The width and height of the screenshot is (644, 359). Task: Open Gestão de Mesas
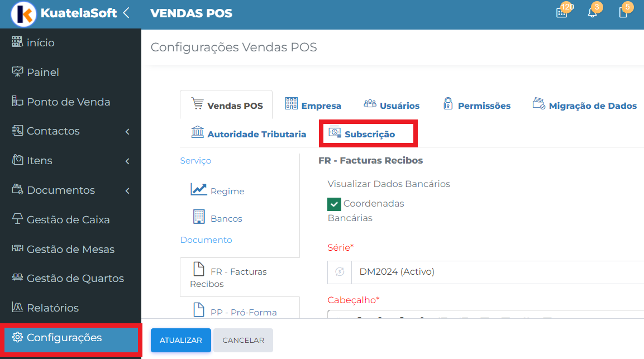pyautogui.click(x=70, y=250)
